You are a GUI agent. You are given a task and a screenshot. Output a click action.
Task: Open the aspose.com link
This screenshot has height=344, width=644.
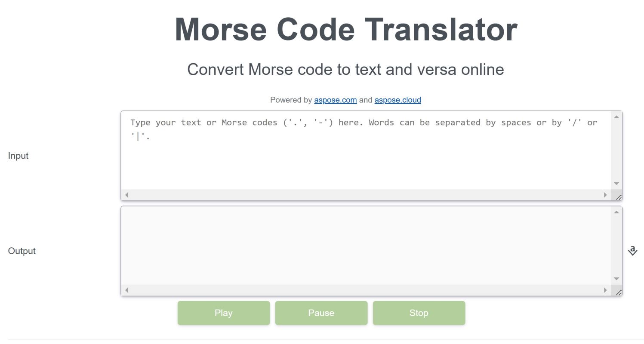pyautogui.click(x=335, y=100)
